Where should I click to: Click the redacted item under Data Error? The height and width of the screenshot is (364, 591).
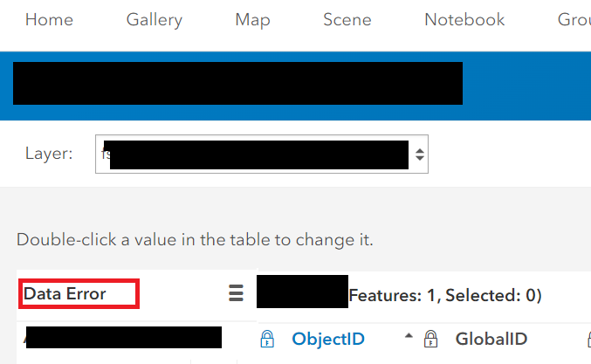pyautogui.click(x=122, y=336)
